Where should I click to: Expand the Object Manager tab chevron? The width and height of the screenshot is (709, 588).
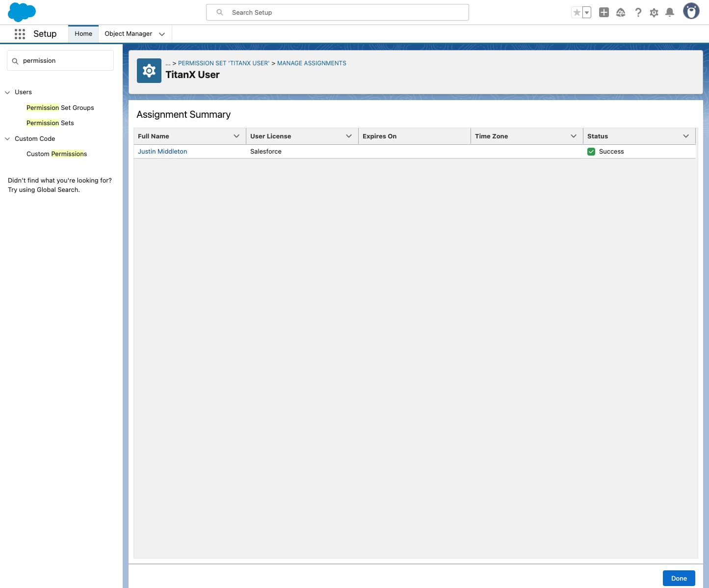[162, 34]
